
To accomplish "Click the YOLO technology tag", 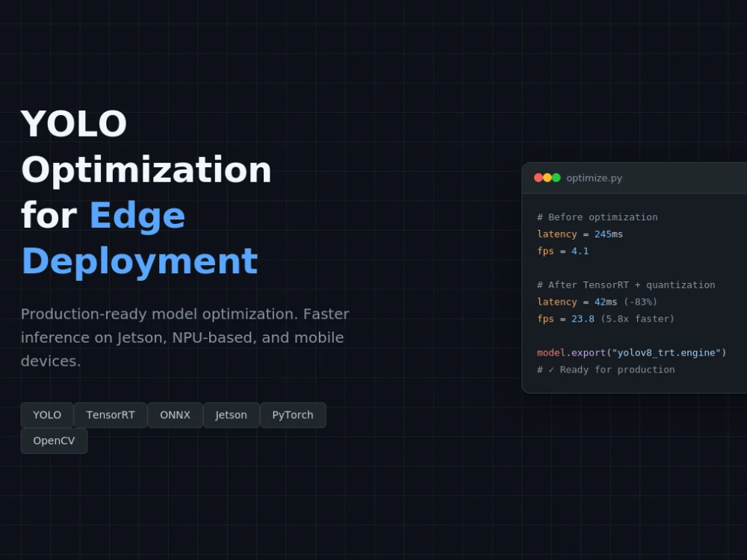I will tap(46, 414).
